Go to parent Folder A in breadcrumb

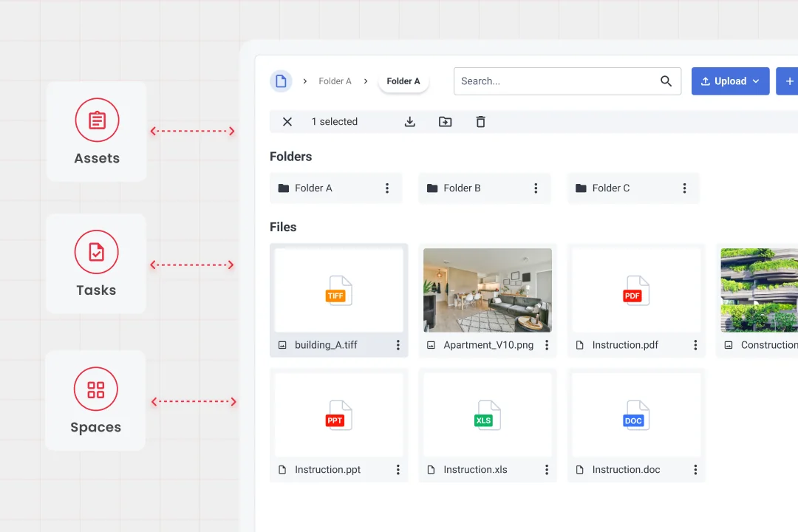[x=335, y=81]
